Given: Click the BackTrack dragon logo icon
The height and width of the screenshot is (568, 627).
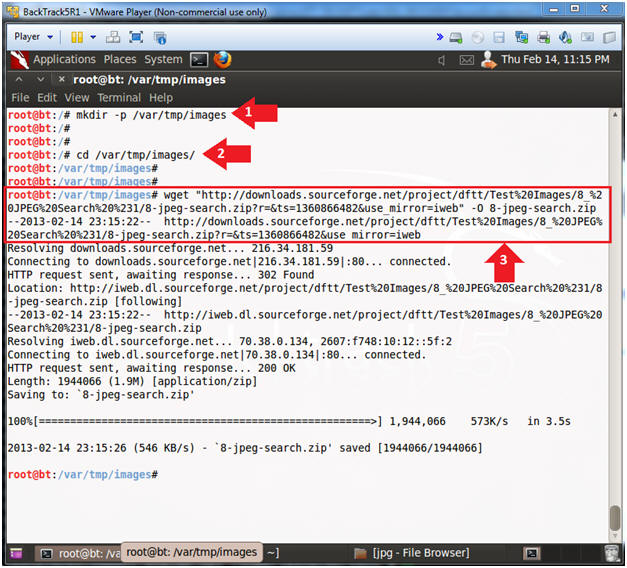Looking at the screenshot, I should (x=19, y=60).
